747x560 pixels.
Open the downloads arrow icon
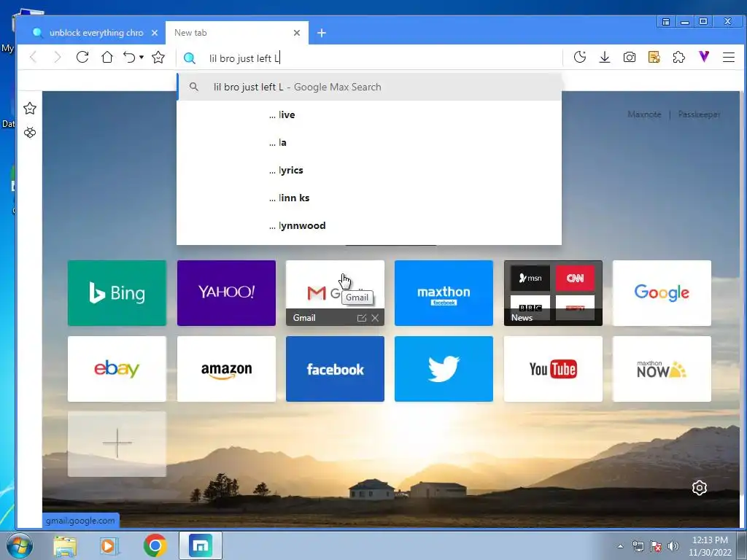tap(605, 58)
